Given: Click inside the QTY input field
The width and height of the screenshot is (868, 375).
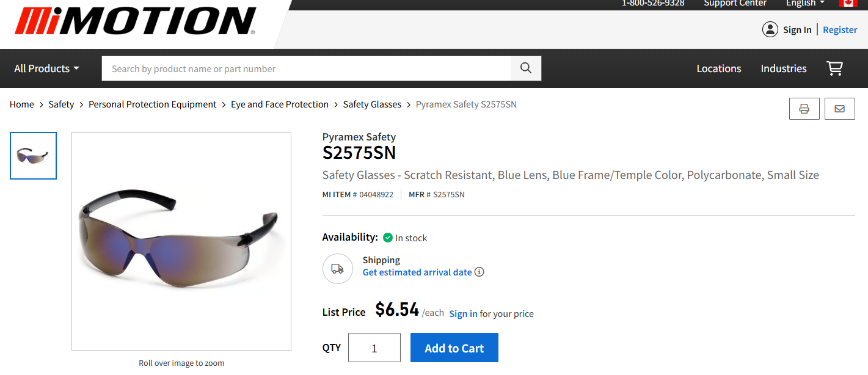Looking at the screenshot, I should 374,347.
